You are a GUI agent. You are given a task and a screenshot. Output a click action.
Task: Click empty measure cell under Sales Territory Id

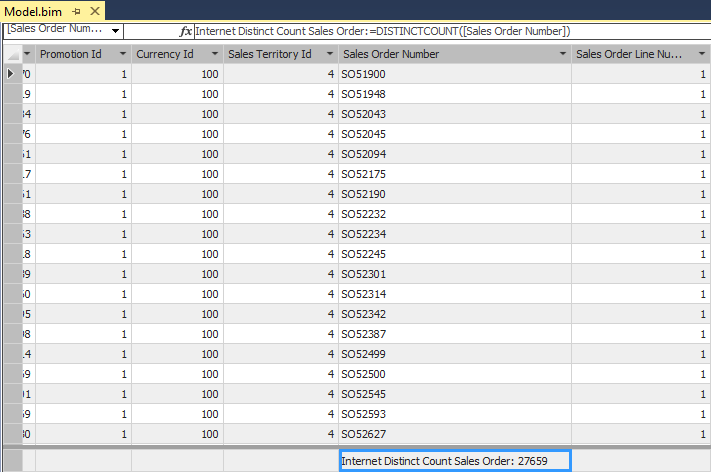(x=281, y=461)
